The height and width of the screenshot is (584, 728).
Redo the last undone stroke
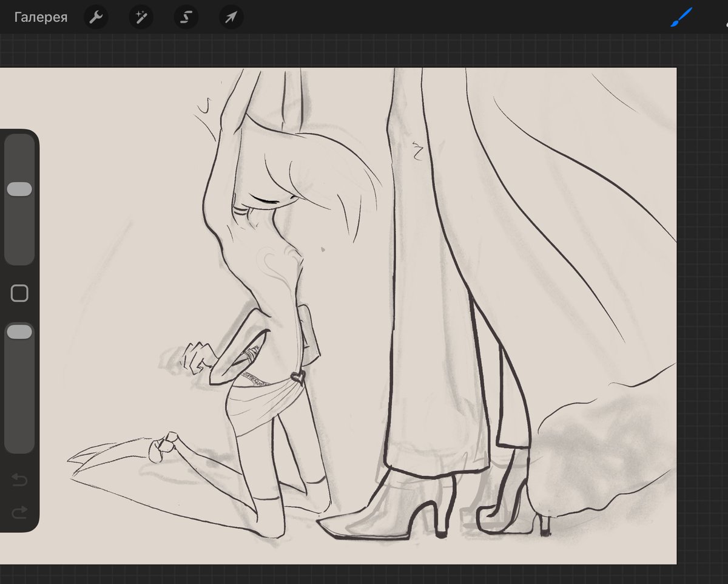click(x=19, y=513)
